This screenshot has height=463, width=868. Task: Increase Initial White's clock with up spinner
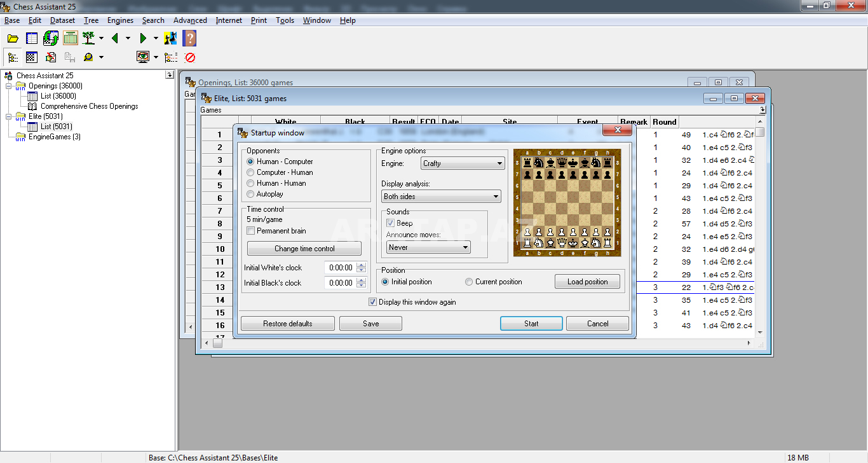[362, 265]
